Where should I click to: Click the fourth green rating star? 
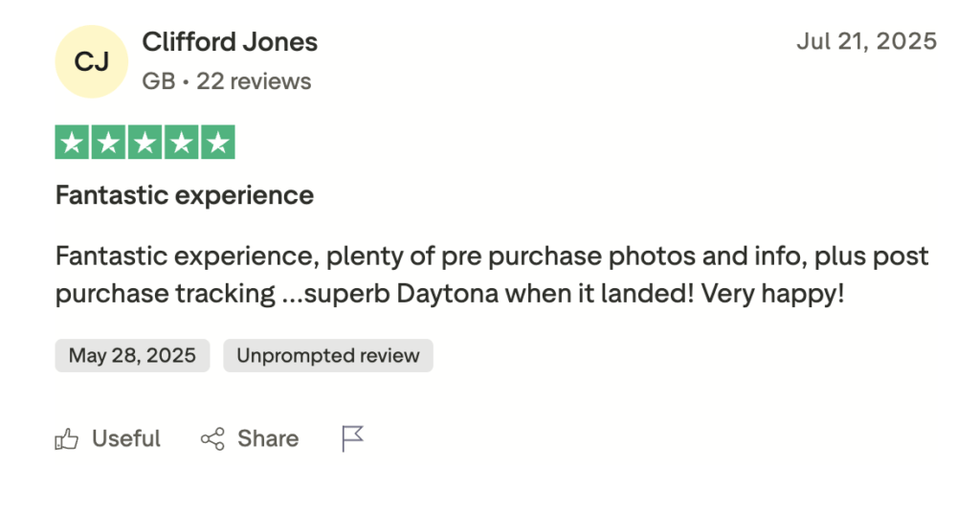182,143
